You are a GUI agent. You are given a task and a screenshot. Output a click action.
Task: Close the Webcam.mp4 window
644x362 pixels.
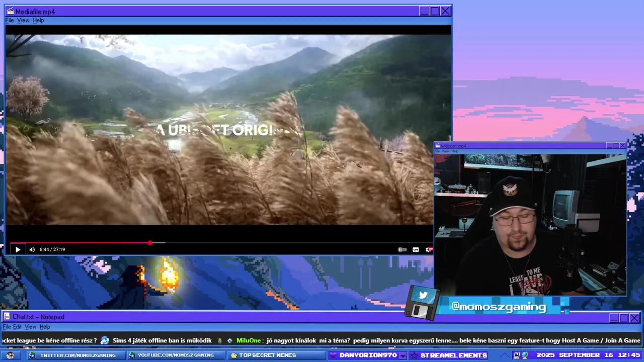(x=622, y=146)
